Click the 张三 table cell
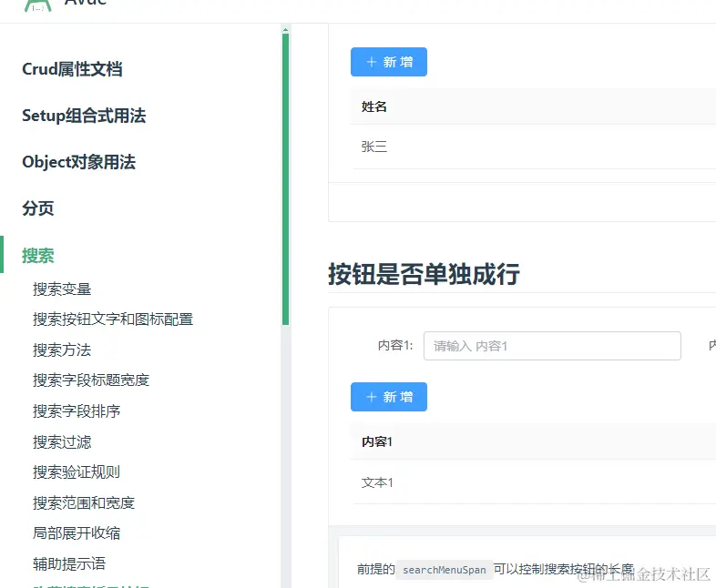The image size is (716, 588). tap(374, 147)
